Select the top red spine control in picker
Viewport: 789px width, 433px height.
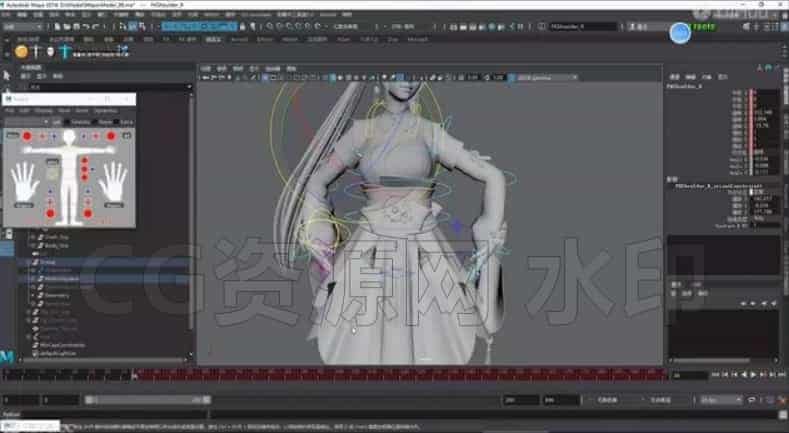click(x=85, y=161)
